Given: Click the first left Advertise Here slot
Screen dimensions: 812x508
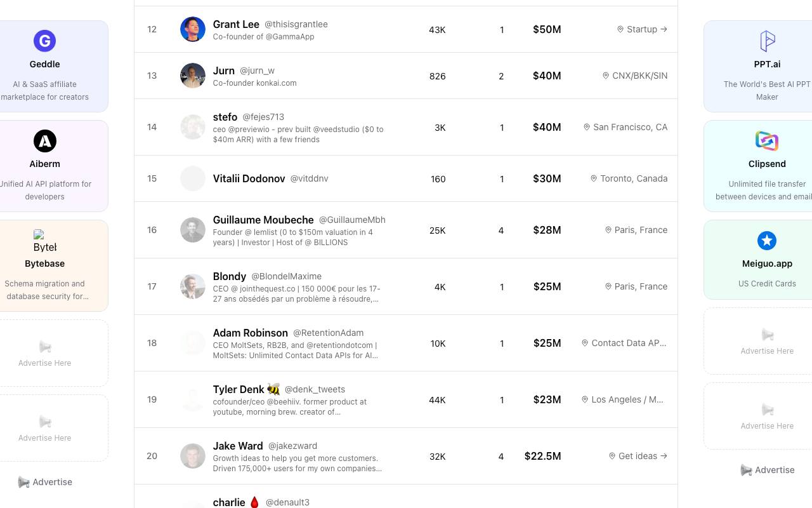Looking at the screenshot, I should point(45,353).
